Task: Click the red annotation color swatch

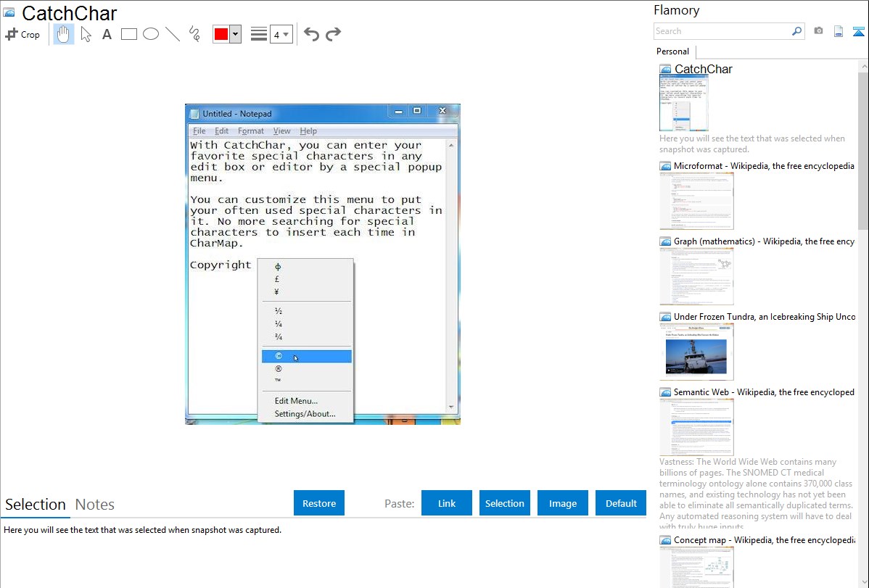Action: (221, 34)
